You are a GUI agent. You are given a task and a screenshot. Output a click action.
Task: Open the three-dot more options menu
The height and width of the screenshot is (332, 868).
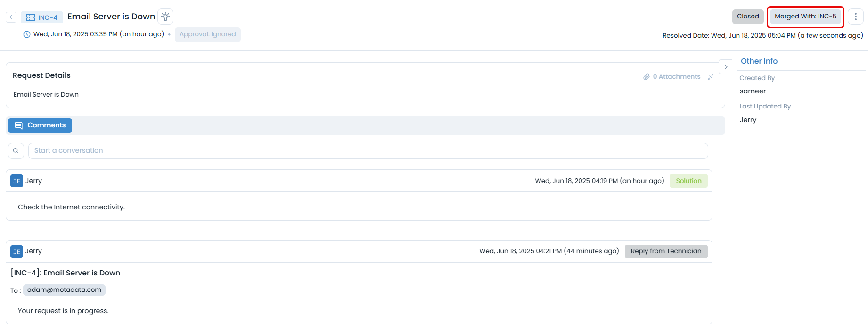(855, 17)
